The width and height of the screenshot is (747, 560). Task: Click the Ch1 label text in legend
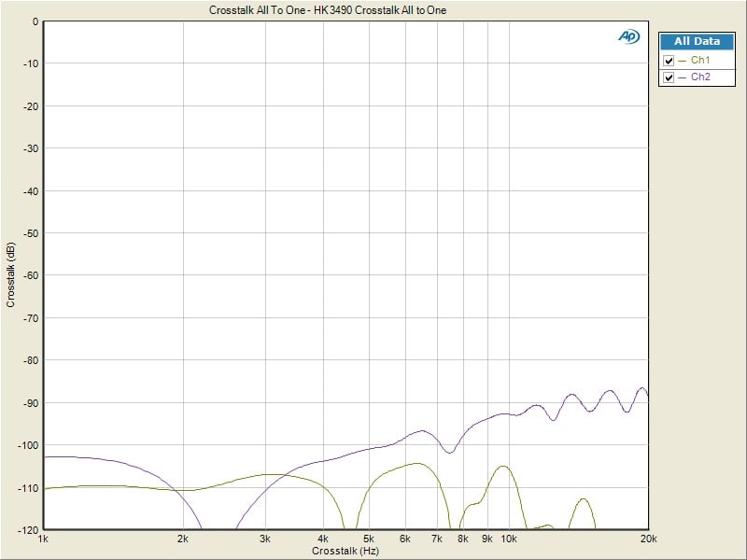pyautogui.click(x=700, y=61)
